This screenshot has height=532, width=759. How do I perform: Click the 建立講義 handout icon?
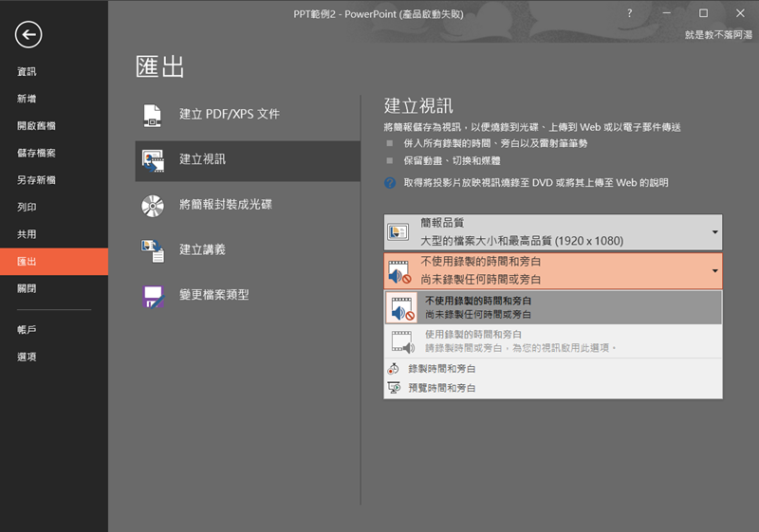click(x=153, y=249)
